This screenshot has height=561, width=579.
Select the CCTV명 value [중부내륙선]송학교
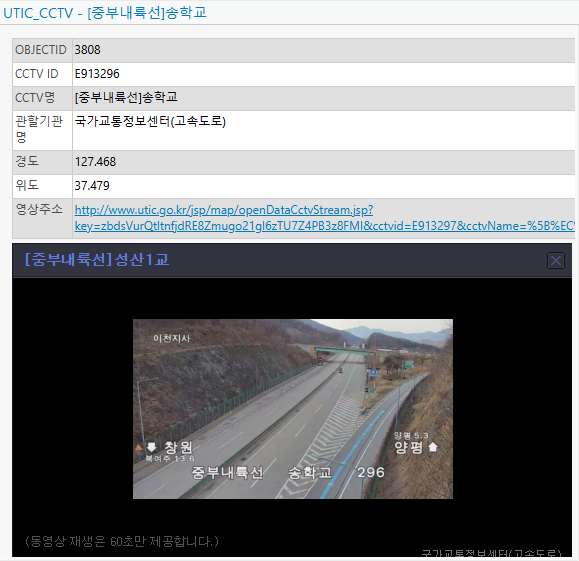[126, 98]
